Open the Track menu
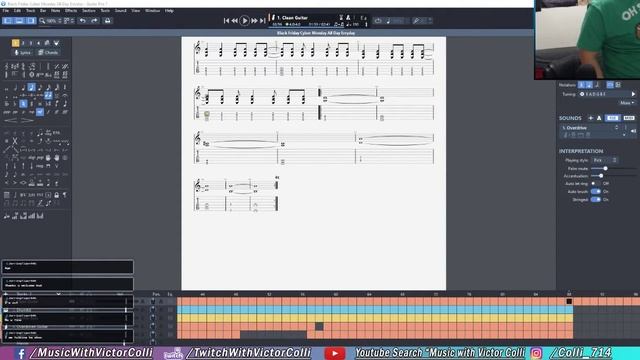Viewport: 640px width, 360px height. point(30,11)
